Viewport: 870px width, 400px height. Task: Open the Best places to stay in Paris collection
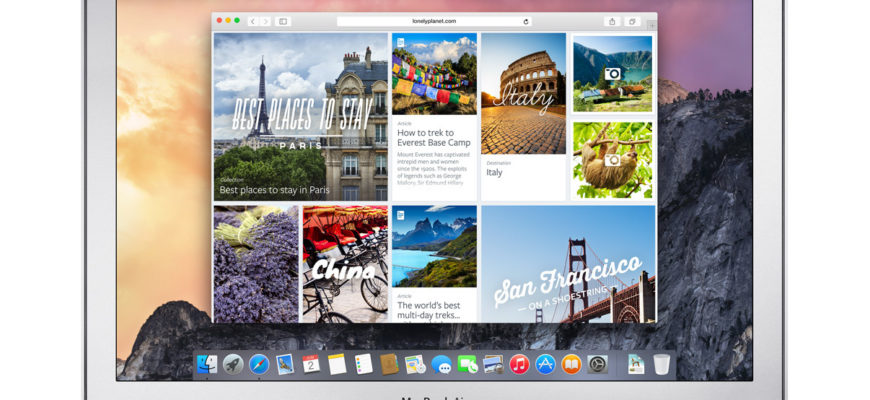tap(300, 116)
